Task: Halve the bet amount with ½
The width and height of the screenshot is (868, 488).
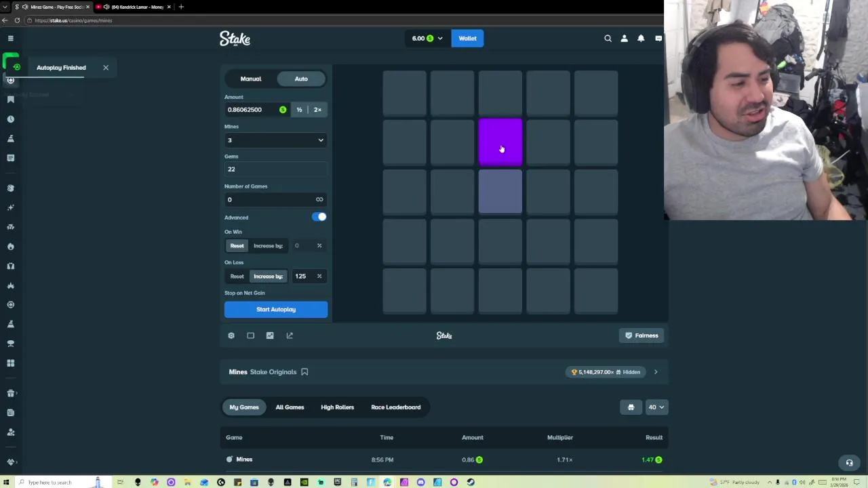Action: [x=299, y=110]
